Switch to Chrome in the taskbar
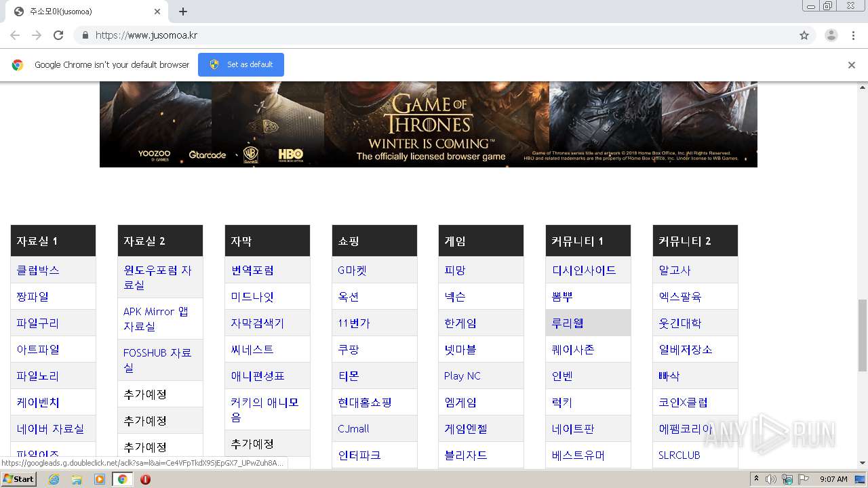This screenshot has height=488, width=868. click(122, 479)
